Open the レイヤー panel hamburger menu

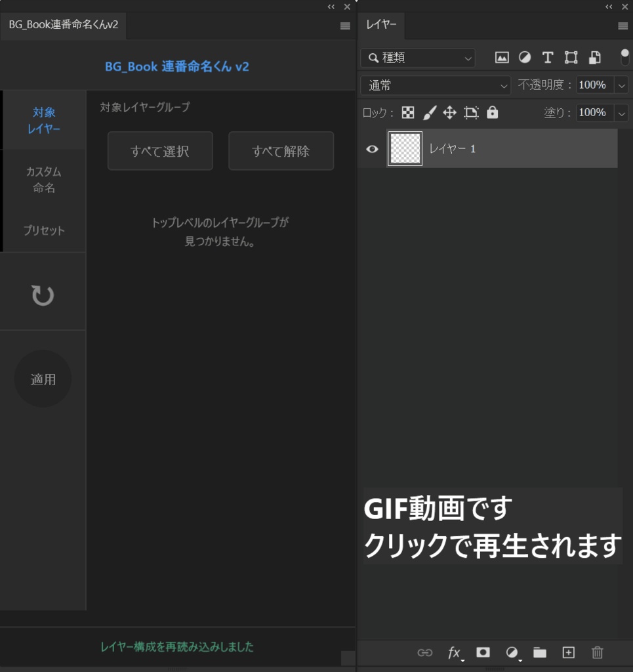[623, 26]
